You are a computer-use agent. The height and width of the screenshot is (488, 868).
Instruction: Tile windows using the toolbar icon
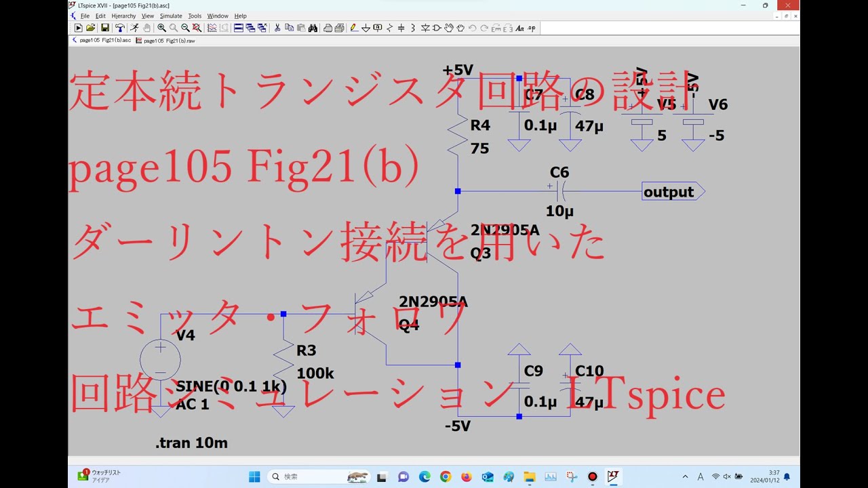pos(238,28)
